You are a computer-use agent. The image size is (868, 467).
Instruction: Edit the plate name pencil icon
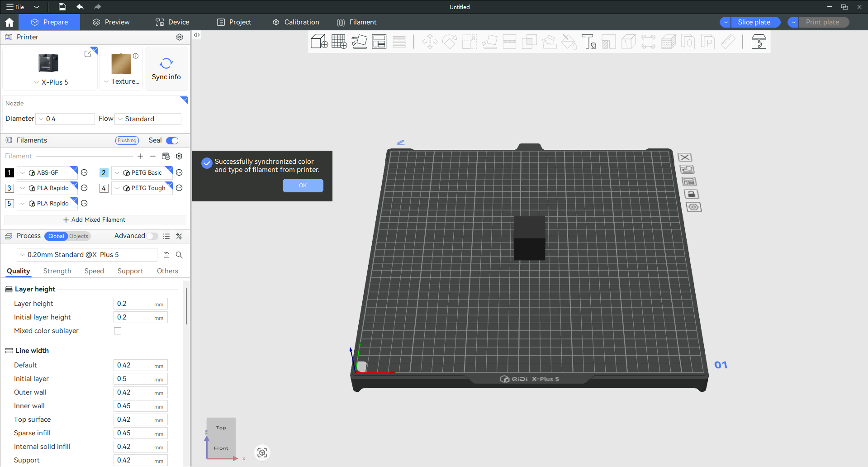pyautogui.click(x=400, y=143)
